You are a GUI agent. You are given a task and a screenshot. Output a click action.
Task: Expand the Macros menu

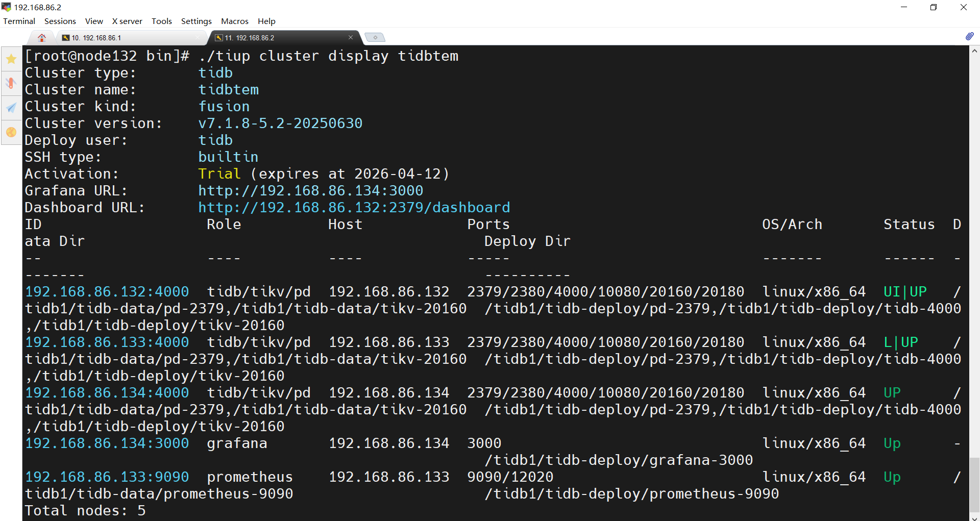pos(234,21)
